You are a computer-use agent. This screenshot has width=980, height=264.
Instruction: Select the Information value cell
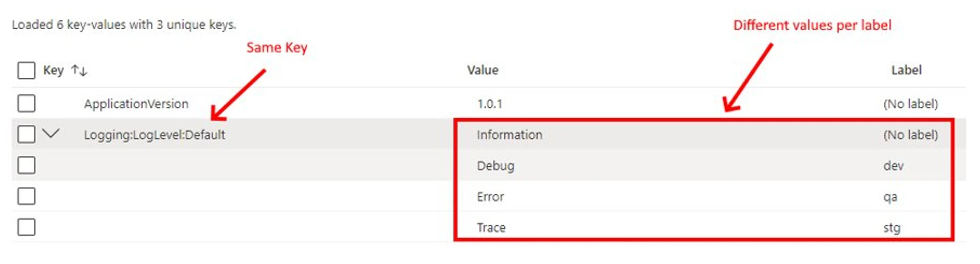[510, 135]
